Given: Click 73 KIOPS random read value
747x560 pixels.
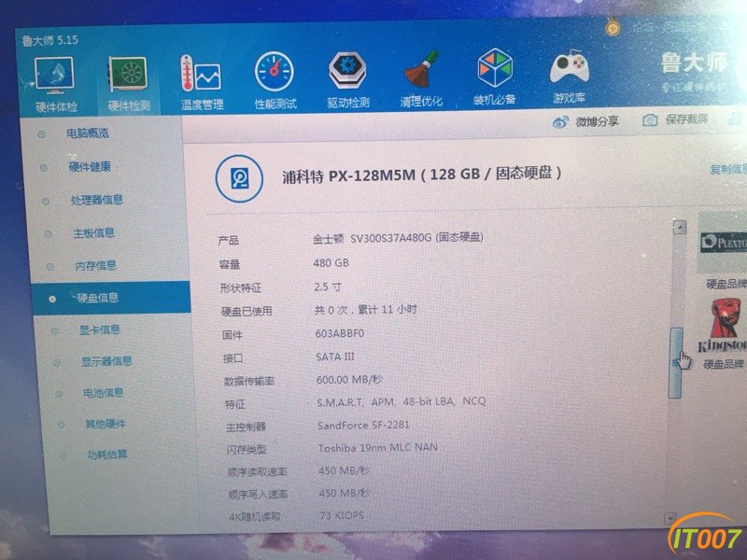Looking at the screenshot, I should coord(342,515).
